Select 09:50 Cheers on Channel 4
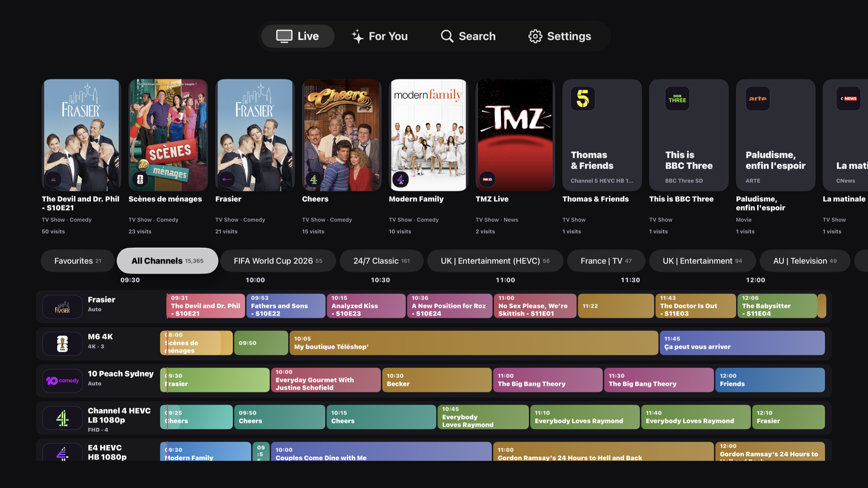 tap(279, 417)
